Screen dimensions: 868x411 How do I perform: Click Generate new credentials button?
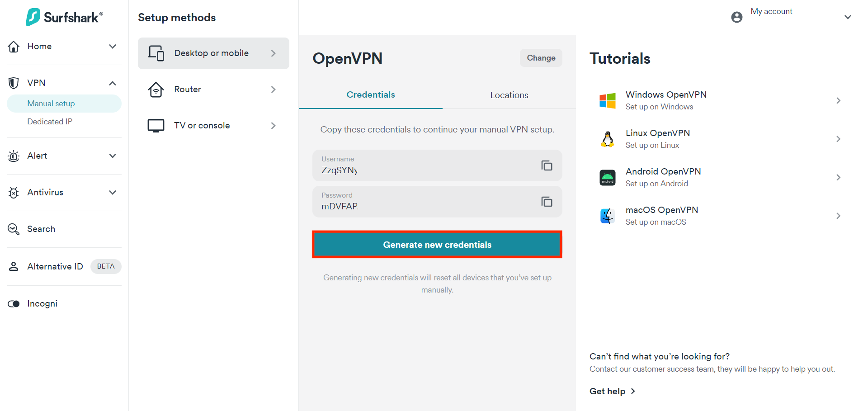coord(437,245)
